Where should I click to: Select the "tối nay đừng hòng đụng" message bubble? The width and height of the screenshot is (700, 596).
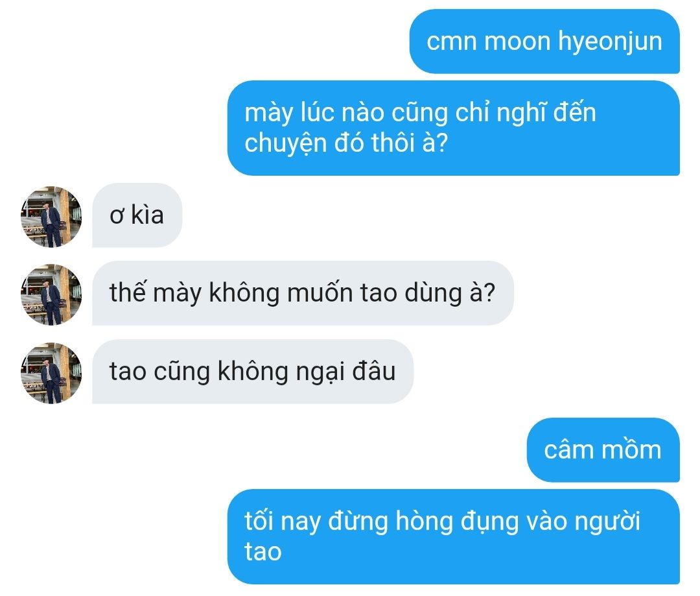pyautogui.click(x=454, y=536)
